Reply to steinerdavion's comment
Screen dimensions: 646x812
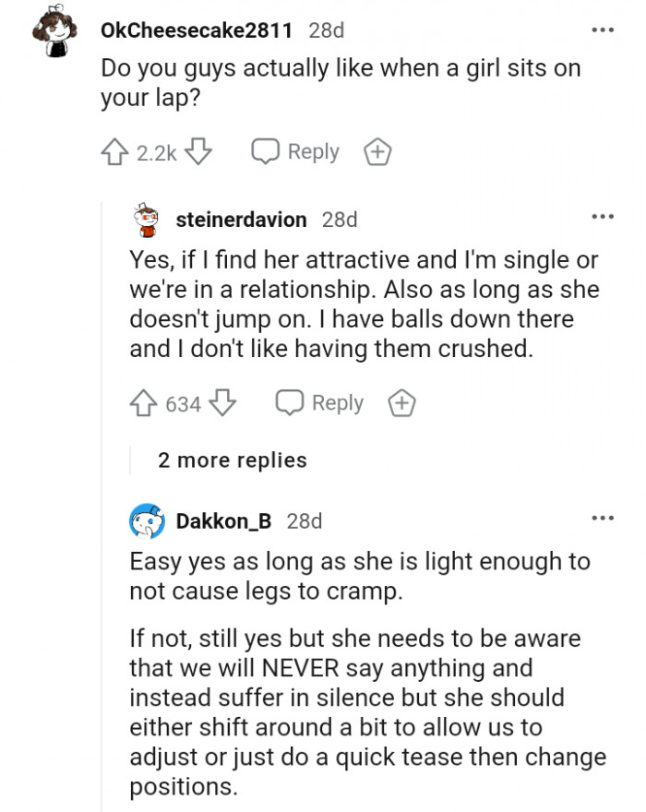click(320, 403)
